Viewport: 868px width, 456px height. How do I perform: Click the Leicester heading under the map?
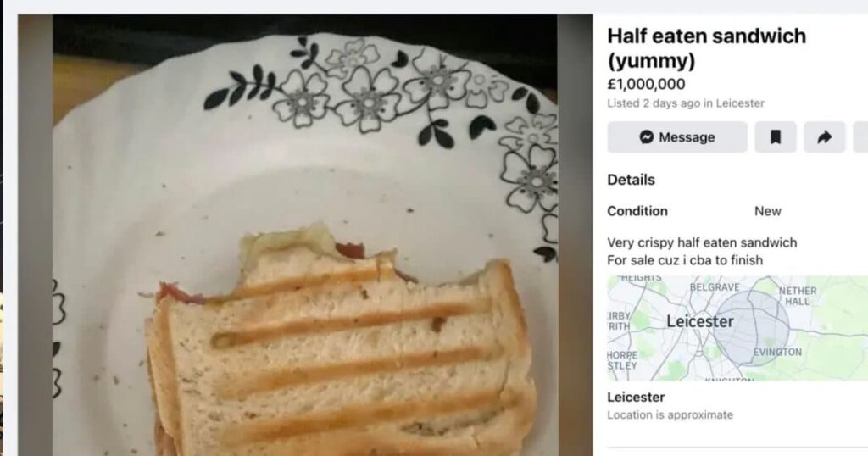[x=636, y=397]
